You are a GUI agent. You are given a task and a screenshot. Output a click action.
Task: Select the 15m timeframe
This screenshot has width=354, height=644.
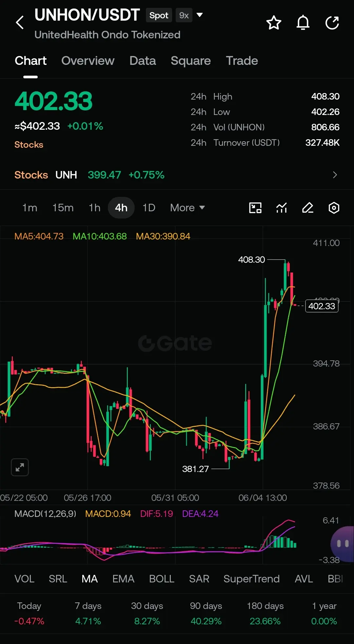63,208
